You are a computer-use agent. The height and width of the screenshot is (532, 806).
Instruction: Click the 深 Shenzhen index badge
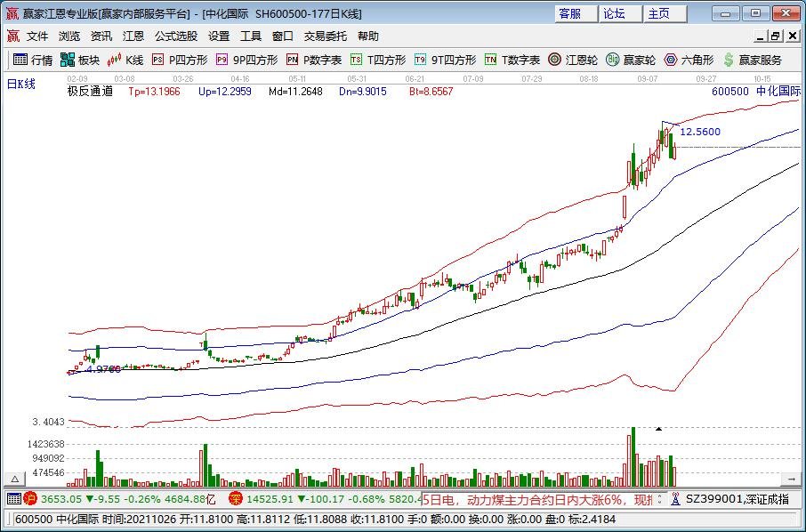coord(236,498)
